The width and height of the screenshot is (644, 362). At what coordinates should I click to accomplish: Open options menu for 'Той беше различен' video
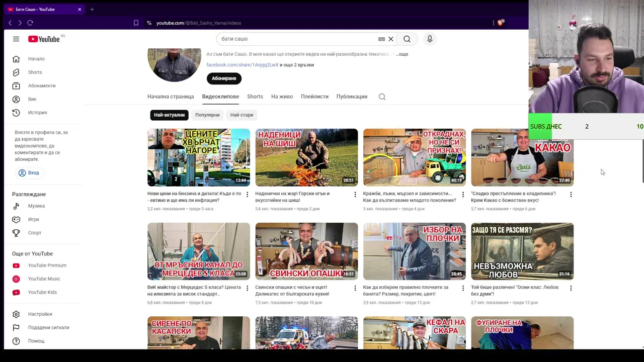[x=571, y=289]
